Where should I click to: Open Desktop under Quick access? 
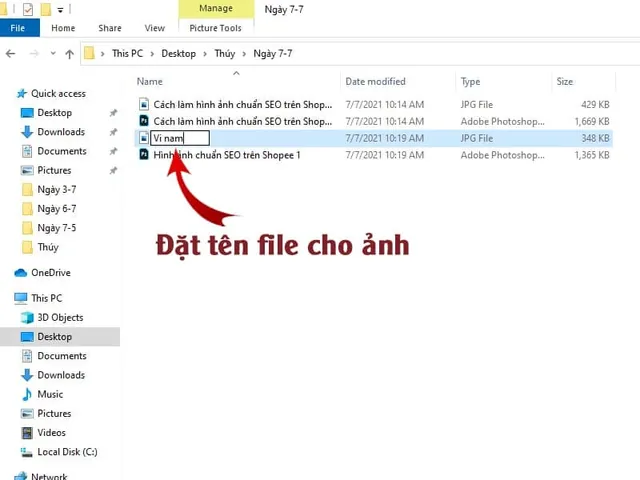coord(54,113)
